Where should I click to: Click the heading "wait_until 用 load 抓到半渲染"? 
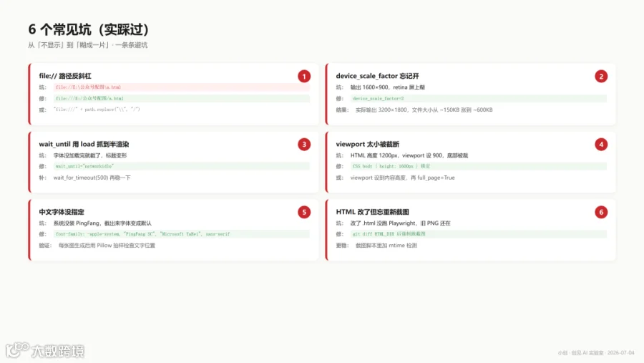(x=84, y=145)
